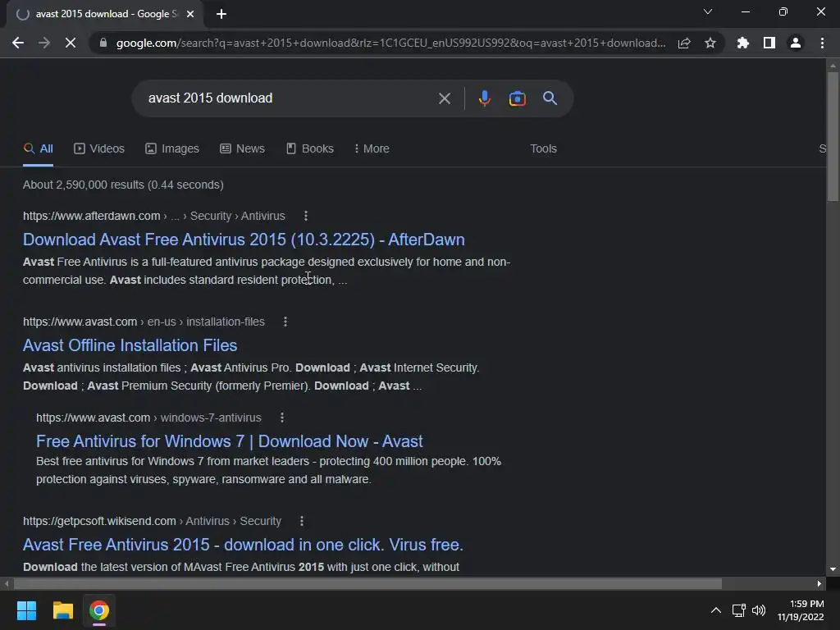Start a voice search with the microphone
The width and height of the screenshot is (840, 630).
(x=484, y=98)
